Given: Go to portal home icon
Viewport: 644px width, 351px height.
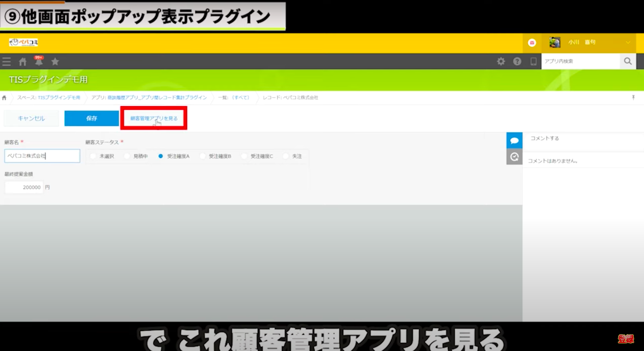Looking at the screenshot, I should point(22,61).
